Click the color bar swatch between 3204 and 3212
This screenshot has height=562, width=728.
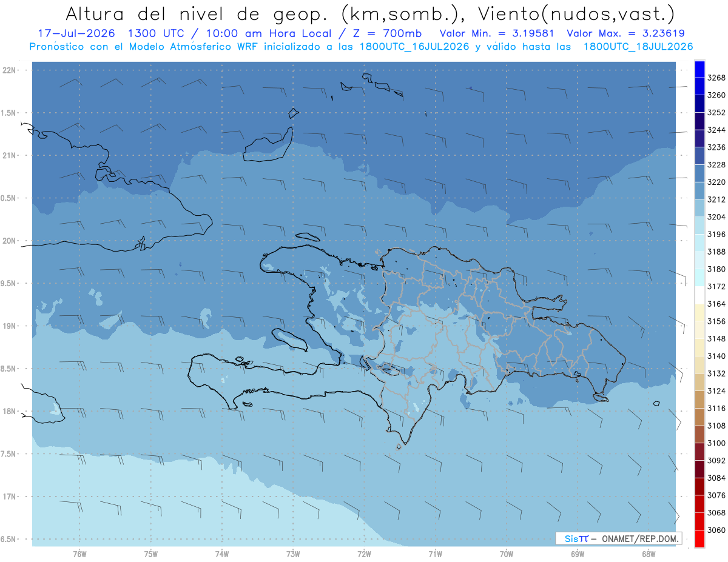699,208
